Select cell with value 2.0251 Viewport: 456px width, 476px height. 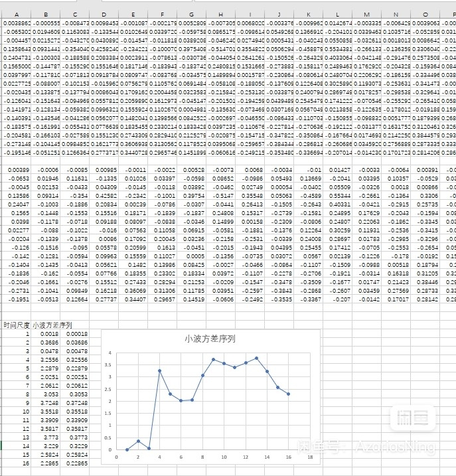46,377
